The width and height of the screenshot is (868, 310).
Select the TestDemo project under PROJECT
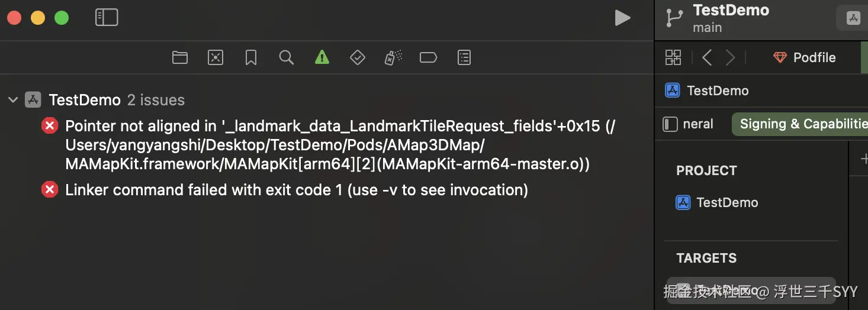click(x=727, y=202)
